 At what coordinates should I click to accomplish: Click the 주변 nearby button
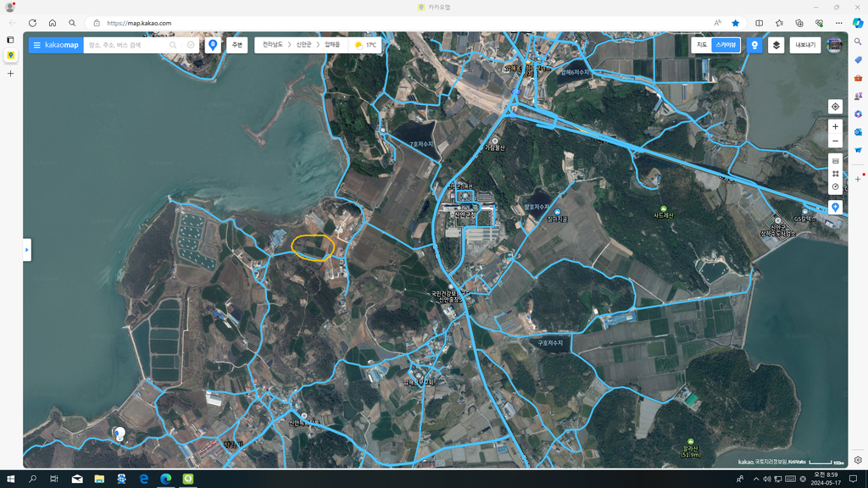(237, 45)
